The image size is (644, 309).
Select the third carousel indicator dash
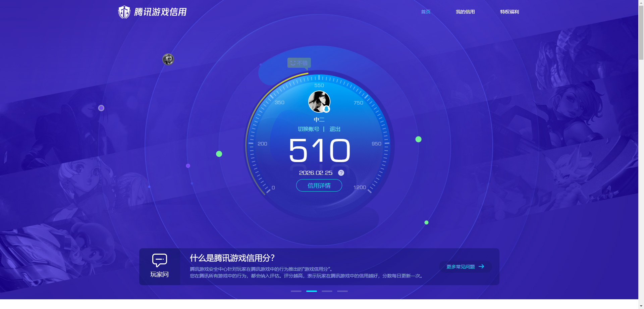pos(327,291)
